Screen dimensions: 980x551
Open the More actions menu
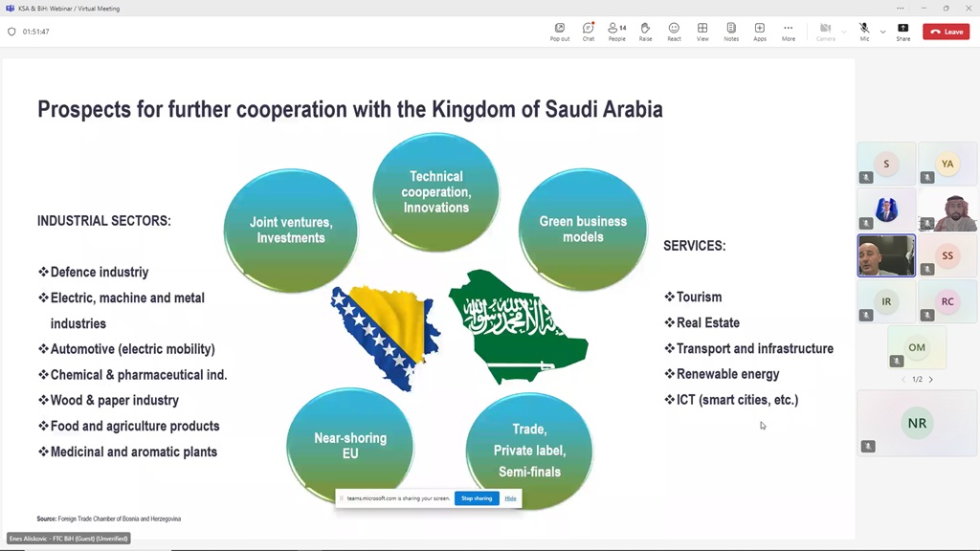coord(788,31)
